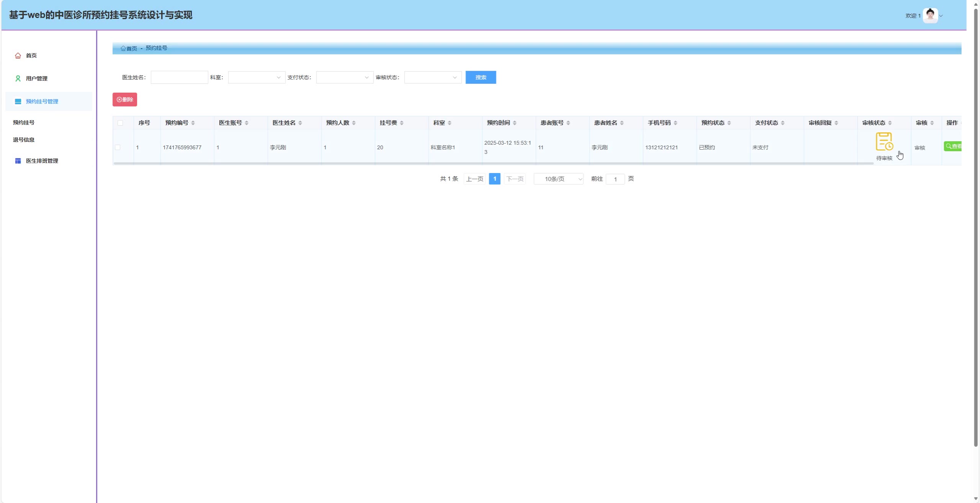Click the green user management icon
980x503 pixels.
coord(18,78)
